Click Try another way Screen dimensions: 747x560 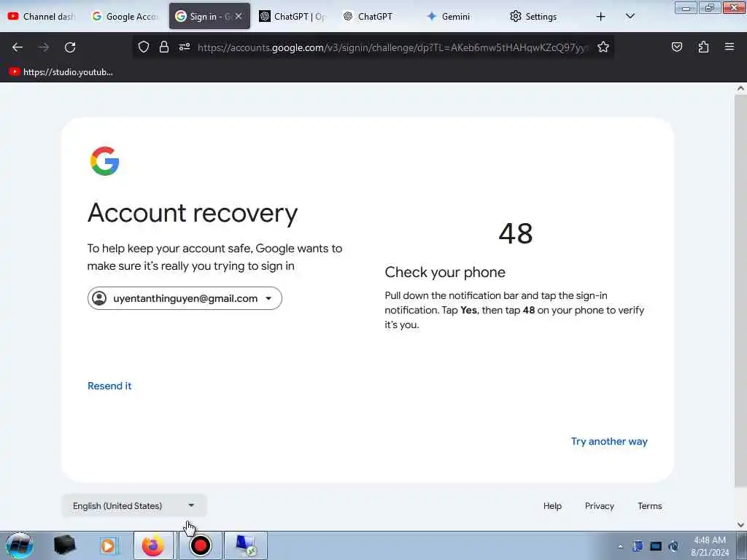click(609, 441)
